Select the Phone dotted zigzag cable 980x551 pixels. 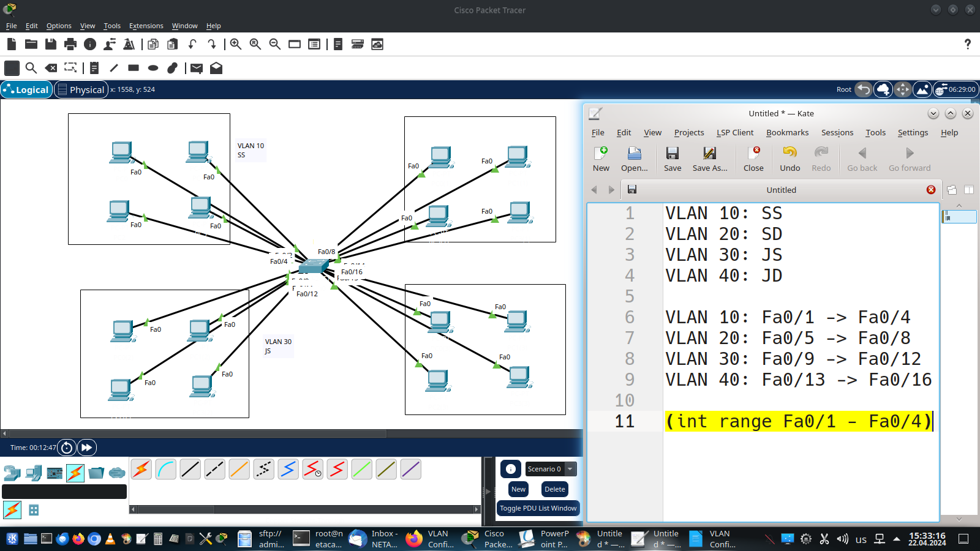264,470
